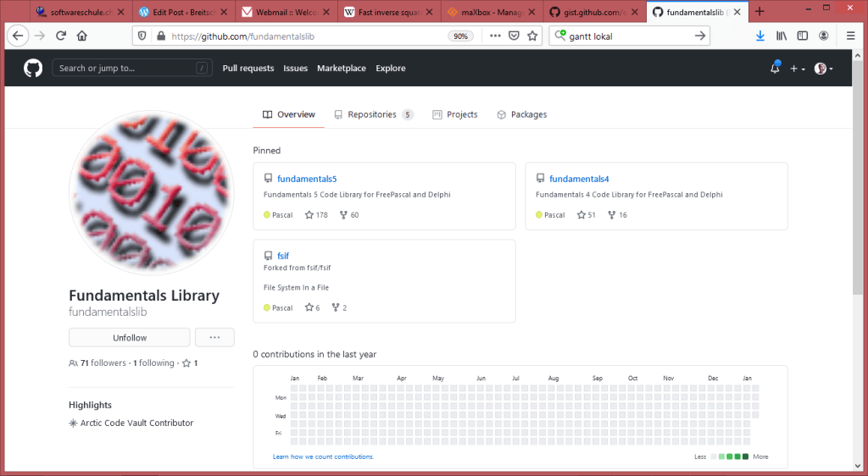The width and height of the screenshot is (868, 476).
Task: Open the fundamentals5 repository link
Action: 306,179
